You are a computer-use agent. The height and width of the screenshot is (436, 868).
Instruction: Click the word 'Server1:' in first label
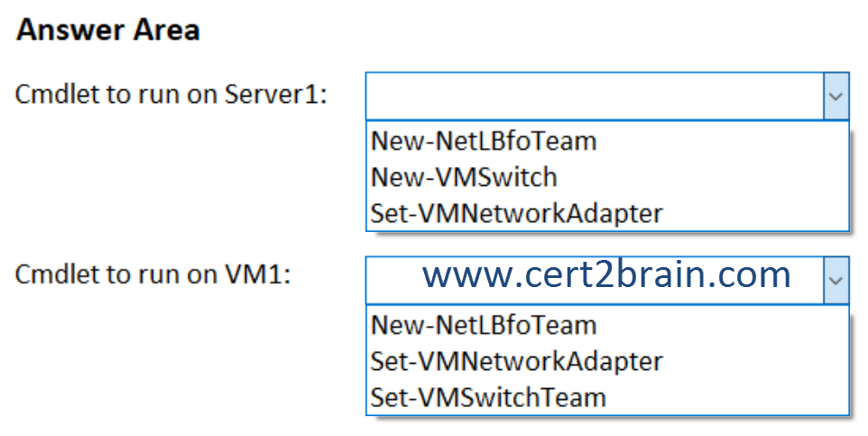click(x=276, y=94)
